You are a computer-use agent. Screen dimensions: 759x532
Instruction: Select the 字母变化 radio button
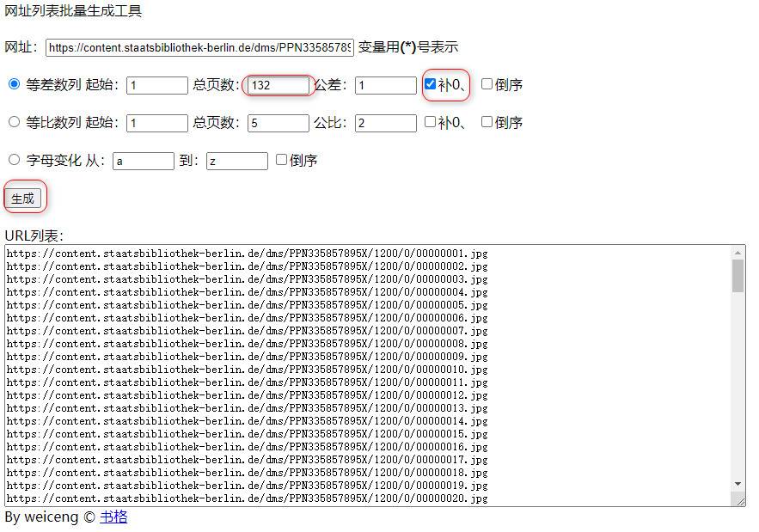click(x=14, y=159)
